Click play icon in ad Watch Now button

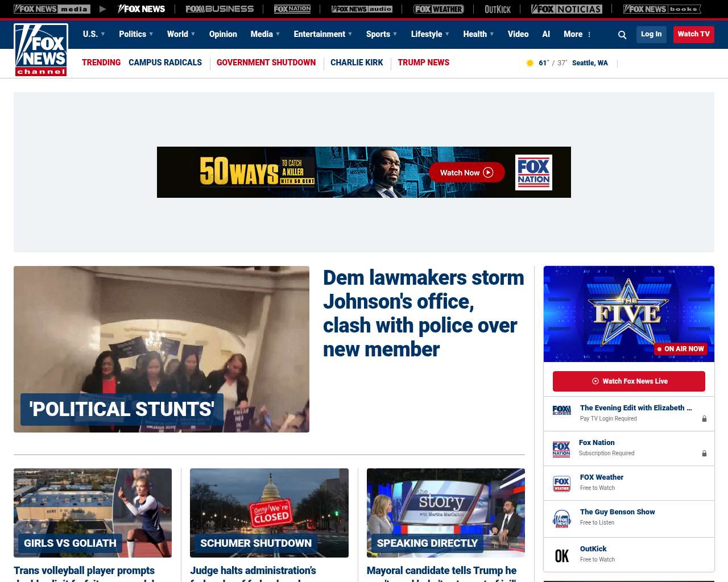488,173
